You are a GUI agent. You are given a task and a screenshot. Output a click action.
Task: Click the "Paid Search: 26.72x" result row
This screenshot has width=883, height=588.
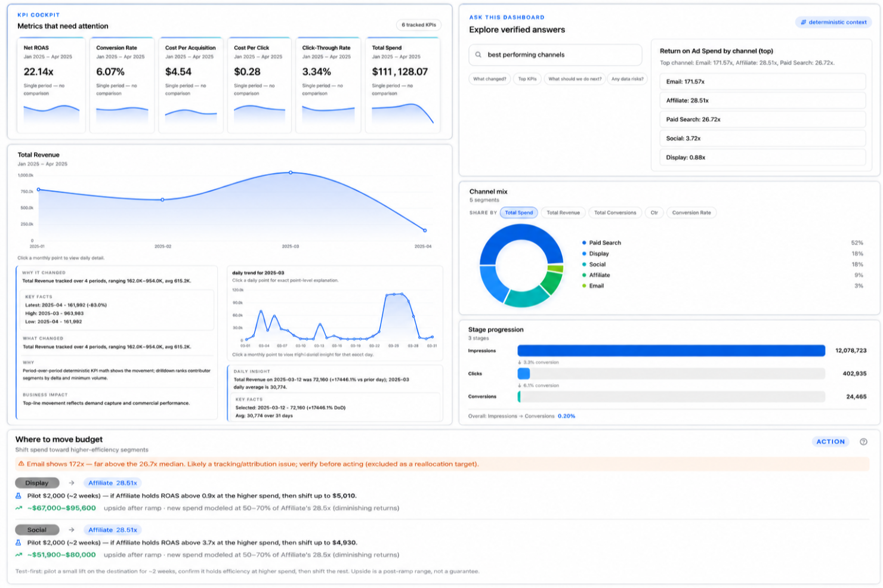(762, 119)
